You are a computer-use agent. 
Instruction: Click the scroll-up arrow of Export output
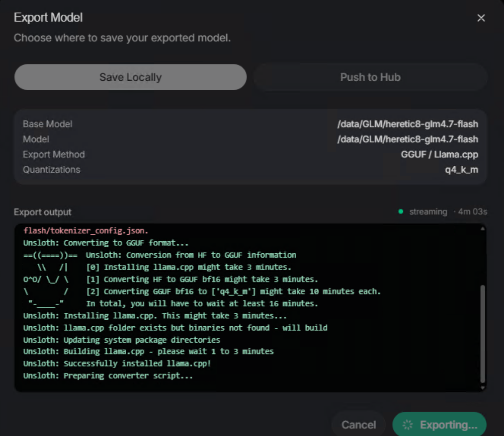(482, 229)
